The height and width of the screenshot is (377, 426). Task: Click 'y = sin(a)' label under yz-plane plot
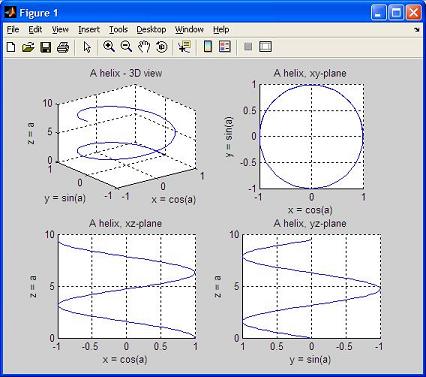point(310,359)
